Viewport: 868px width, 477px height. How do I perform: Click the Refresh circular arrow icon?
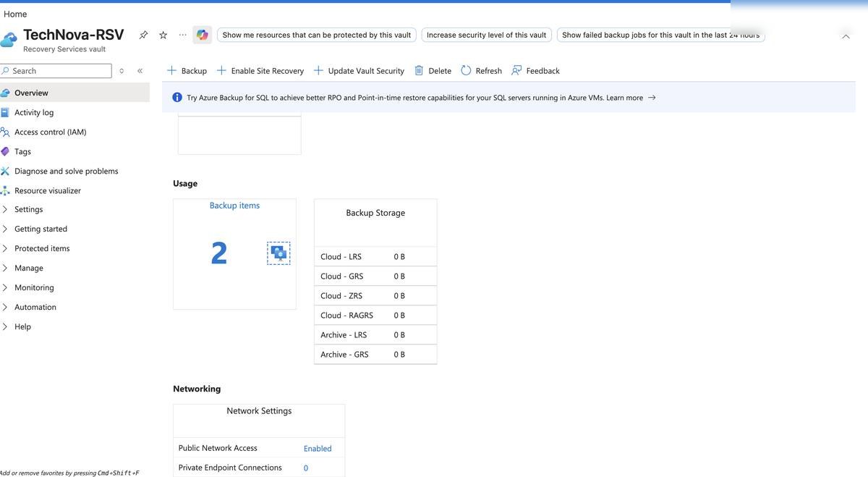coord(466,70)
